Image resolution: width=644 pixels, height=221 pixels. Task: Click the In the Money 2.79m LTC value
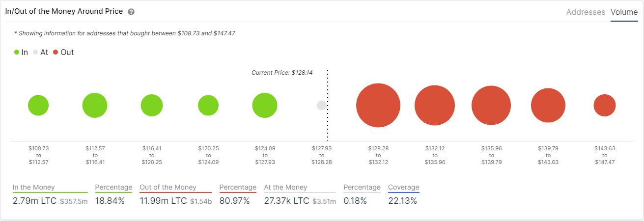tap(34, 201)
